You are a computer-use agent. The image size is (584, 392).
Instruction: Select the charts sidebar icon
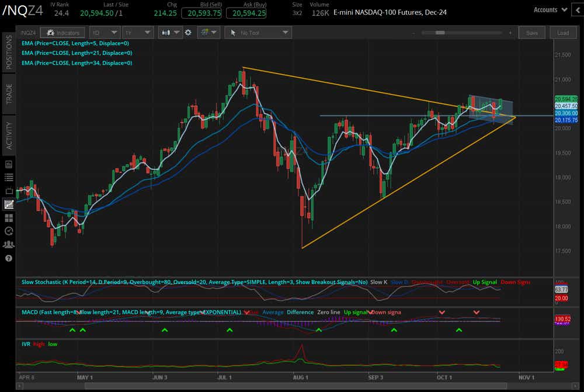pos(9,204)
